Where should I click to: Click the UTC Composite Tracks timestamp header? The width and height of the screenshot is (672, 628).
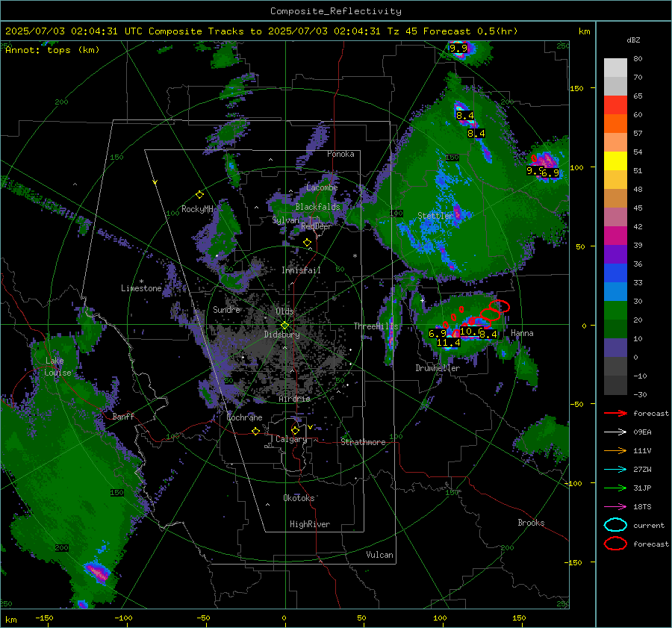pos(261,31)
